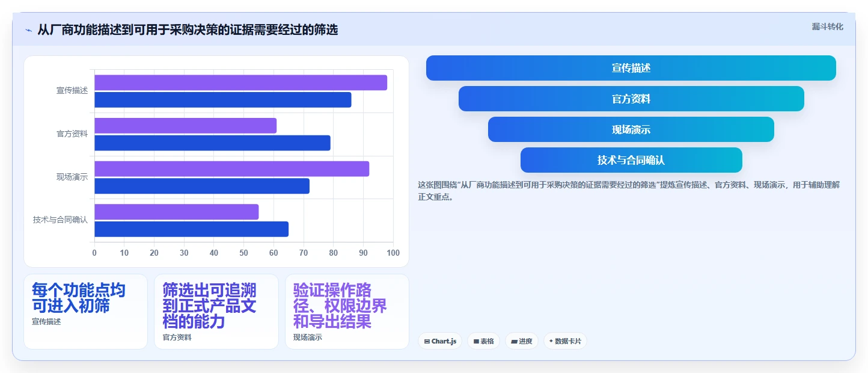Select the 现场演示 funnel stage bar
Screen dimensions: 868x373
(x=631, y=129)
